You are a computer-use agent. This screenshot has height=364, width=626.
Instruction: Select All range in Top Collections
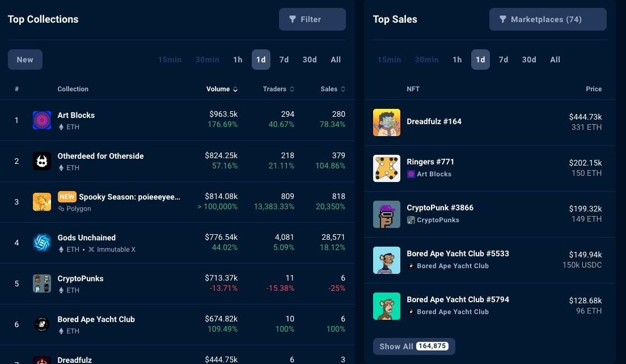coord(336,60)
